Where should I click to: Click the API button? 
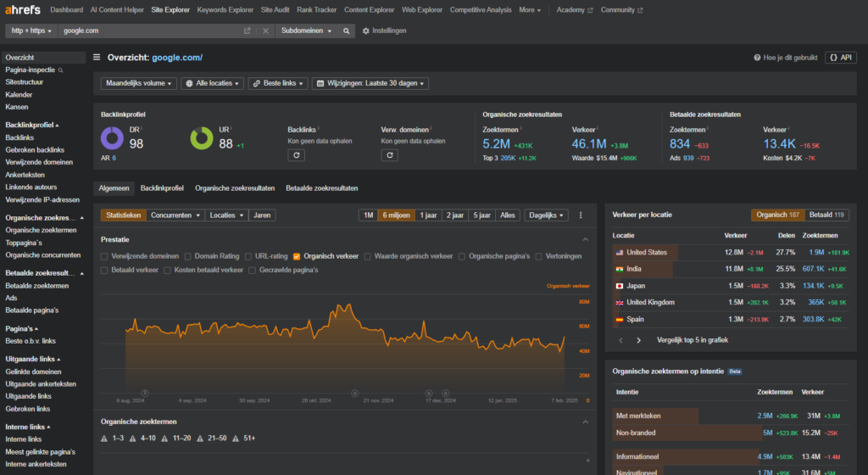pos(842,58)
